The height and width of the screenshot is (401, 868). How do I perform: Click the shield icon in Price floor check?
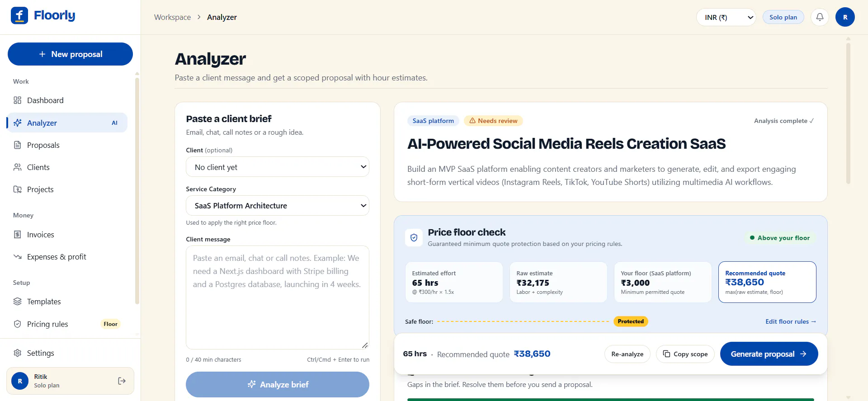pos(414,238)
